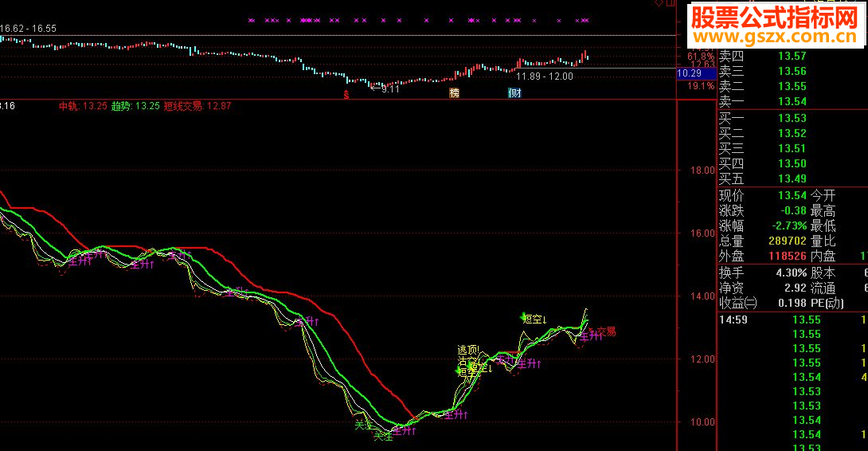868x451 pixels.
Task: Click the PE(动) label in quote panel
Action: click(827, 303)
